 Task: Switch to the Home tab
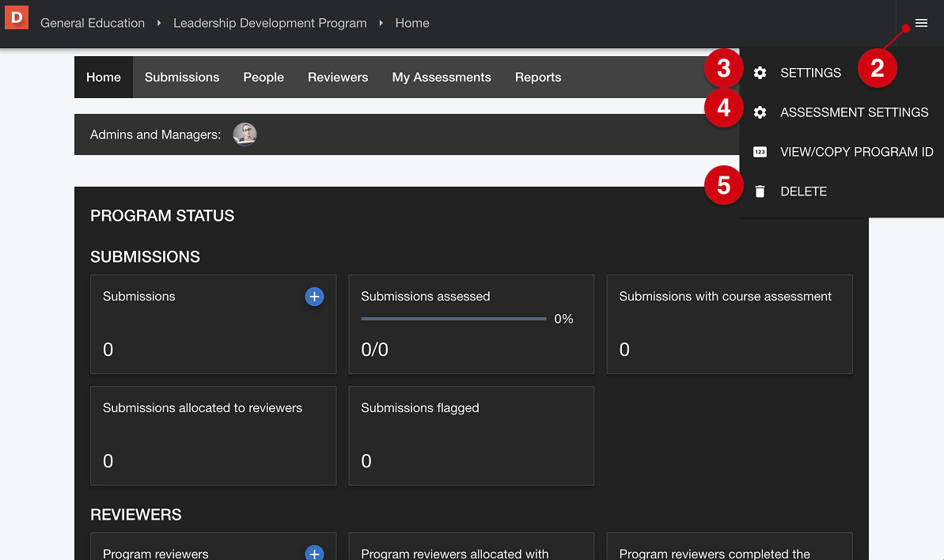(x=104, y=77)
